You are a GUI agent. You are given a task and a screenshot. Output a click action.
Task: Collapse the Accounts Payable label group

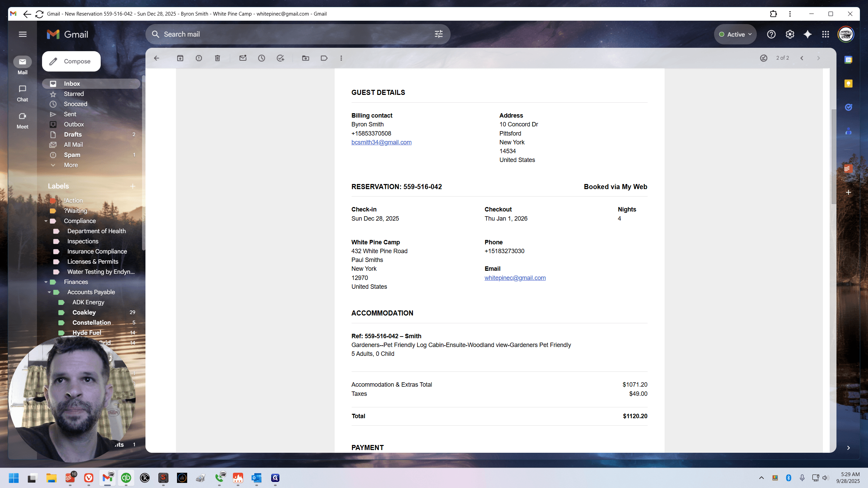49,292
